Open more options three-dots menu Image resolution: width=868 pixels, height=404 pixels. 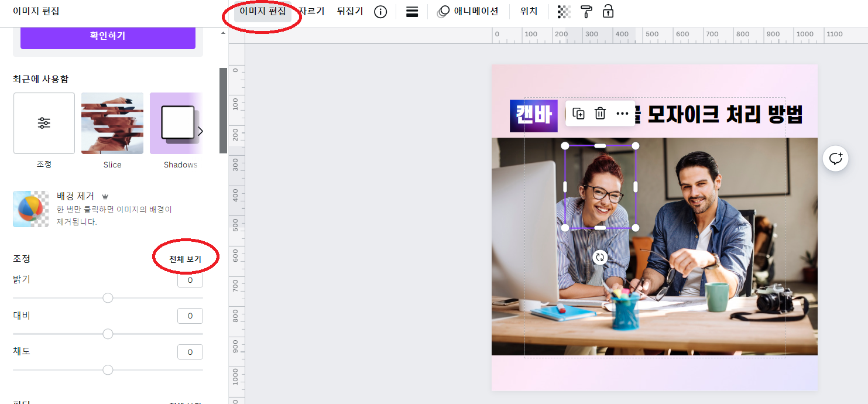622,114
